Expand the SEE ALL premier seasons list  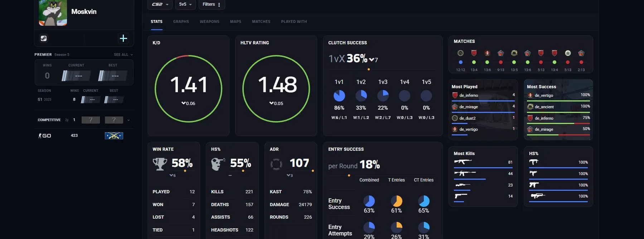point(123,55)
